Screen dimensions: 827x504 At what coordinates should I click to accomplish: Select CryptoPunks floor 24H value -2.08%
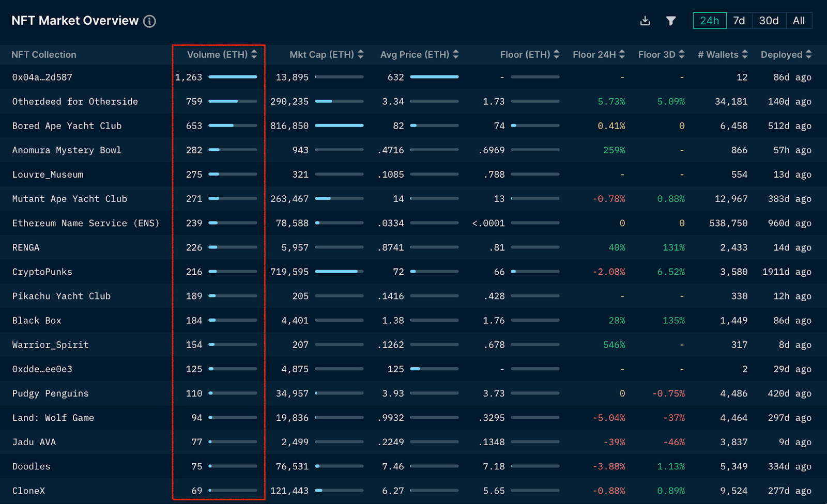(609, 272)
